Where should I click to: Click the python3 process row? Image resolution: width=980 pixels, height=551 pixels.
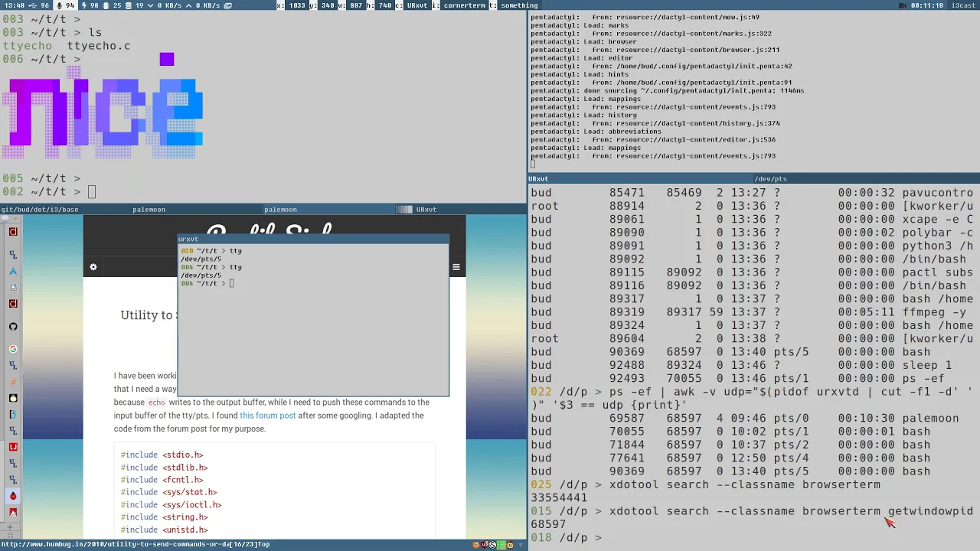(x=752, y=246)
